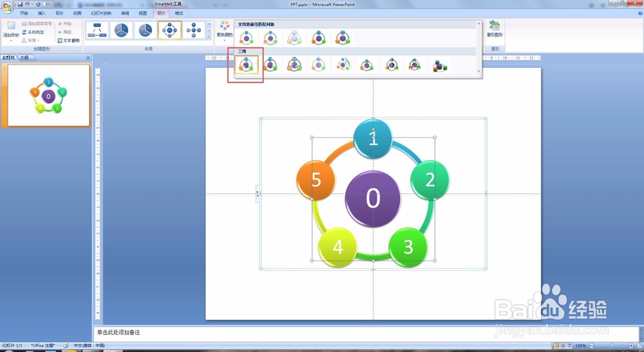Select slide 1 thumbnail in pane
The width and height of the screenshot is (644, 352).
[x=48, y=95]
